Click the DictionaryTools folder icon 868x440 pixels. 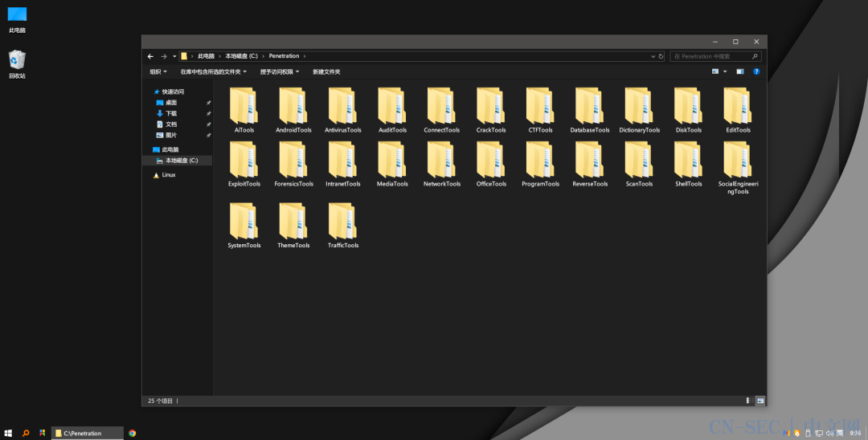pos(640,105)
